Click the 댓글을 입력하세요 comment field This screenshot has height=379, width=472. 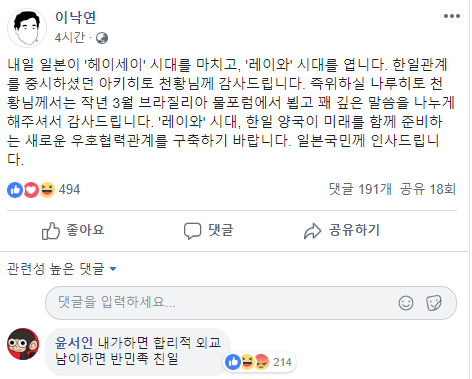coord(251,303)
